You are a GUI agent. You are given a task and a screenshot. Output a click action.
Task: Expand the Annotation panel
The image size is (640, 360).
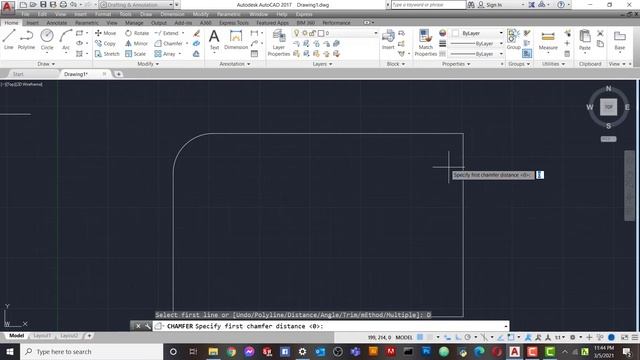235,64
